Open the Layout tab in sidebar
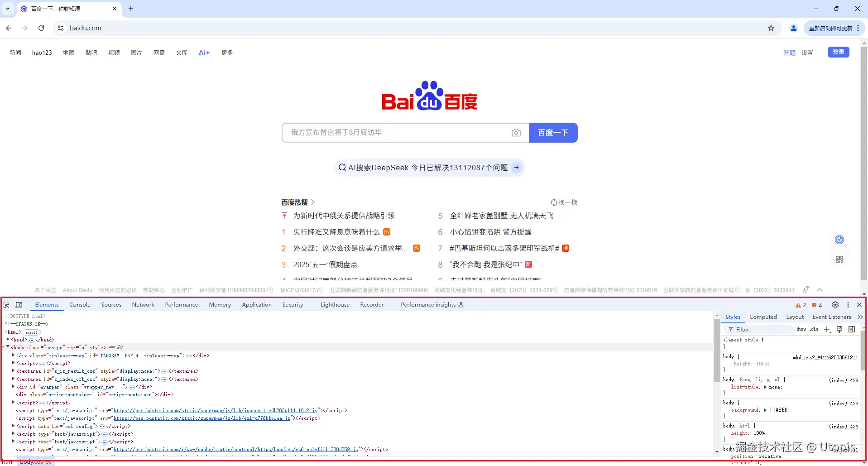The width and height of the screenshot is (868, 466). coord(795,317)
